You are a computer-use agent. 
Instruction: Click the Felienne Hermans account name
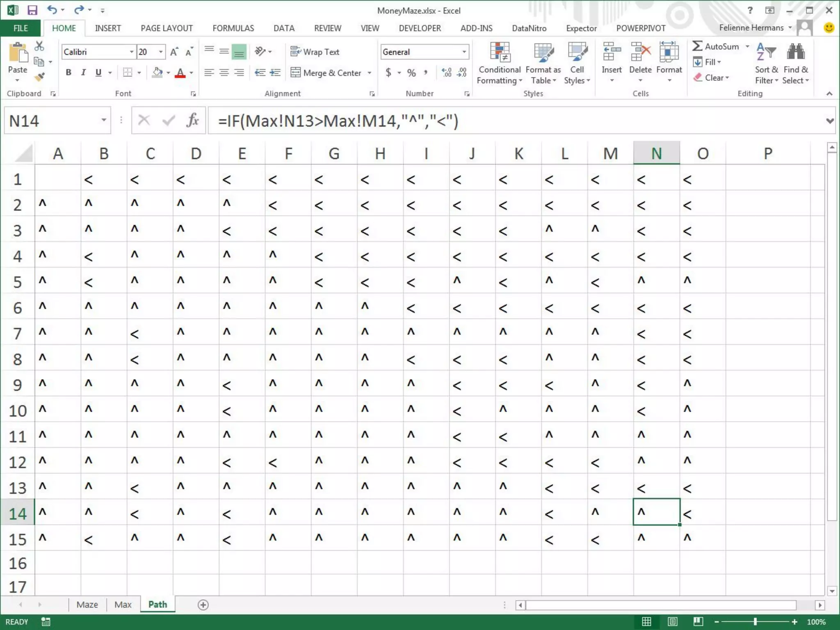[x=751, y=27]
